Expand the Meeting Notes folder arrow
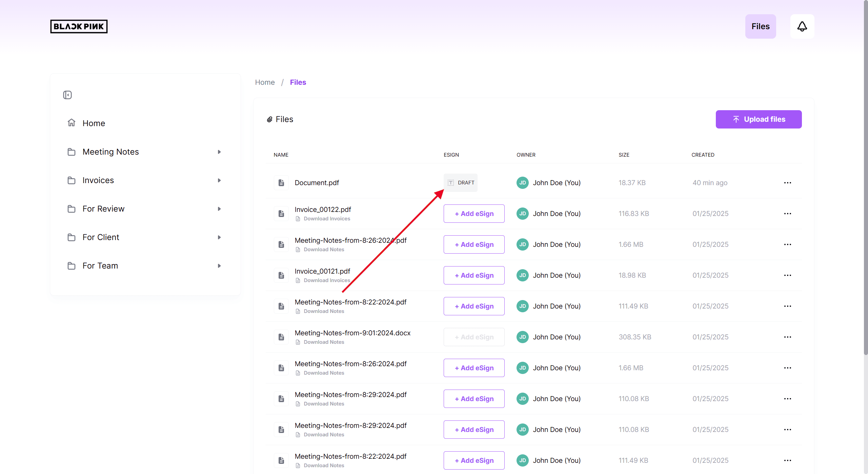Screen dimensions: 868x474 (219, 152)
